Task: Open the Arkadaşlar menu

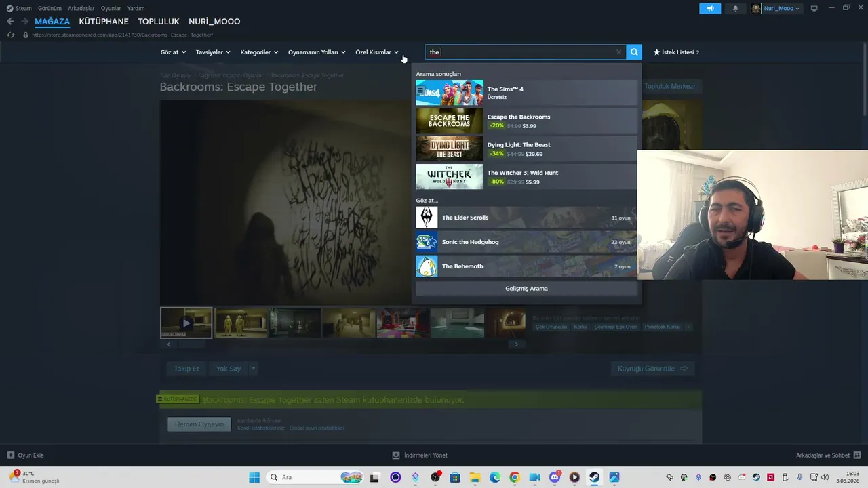Action: [x=81, y=8]
